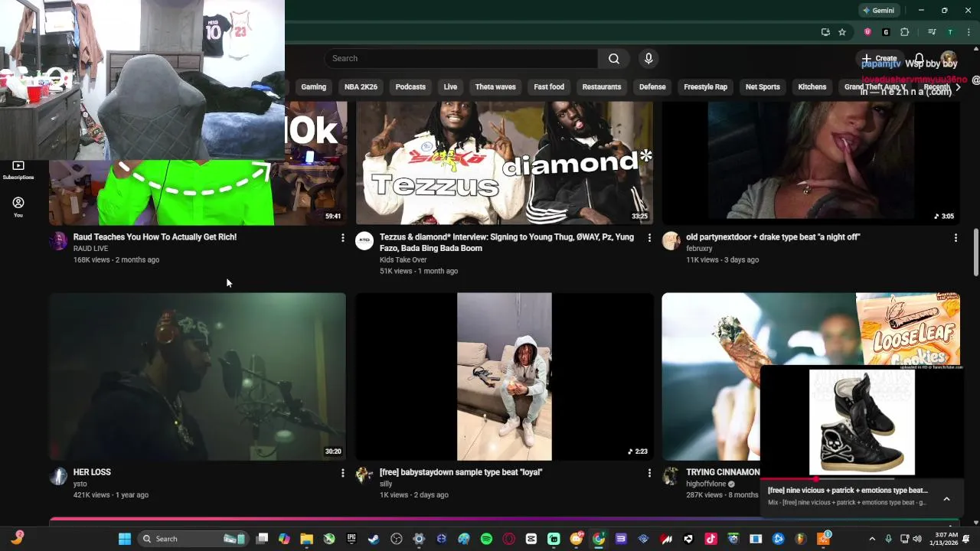Click the Gemini button in Chrome
The image size is (980, 551).
pyautogui.click(x=878, y=11)
